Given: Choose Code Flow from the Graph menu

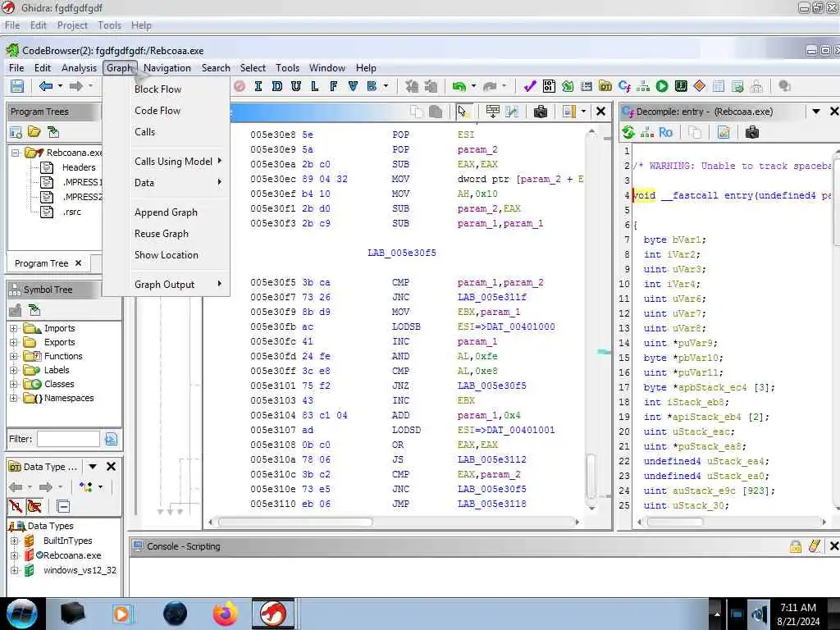Looking at the screenshot, I should pyautogui.click(x=157, y=111).
